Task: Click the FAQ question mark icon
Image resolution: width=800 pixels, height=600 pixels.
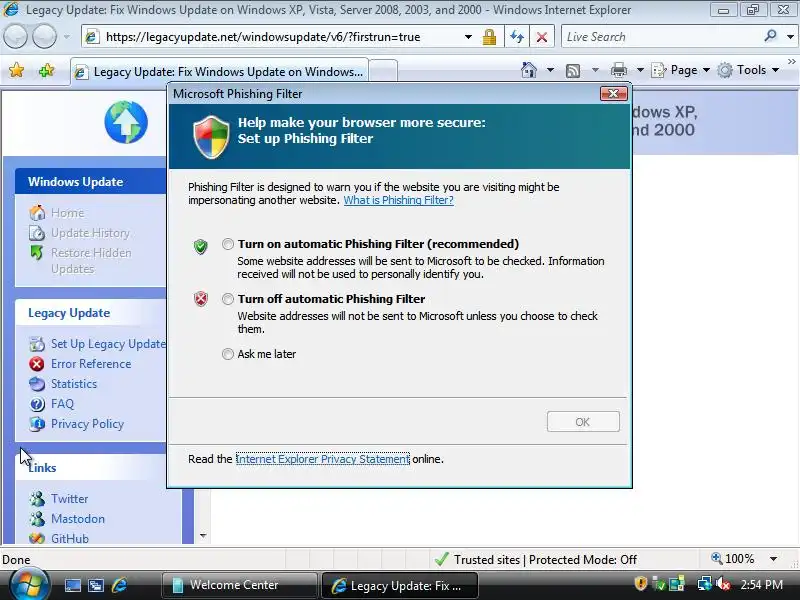Action: coord(37,404)
